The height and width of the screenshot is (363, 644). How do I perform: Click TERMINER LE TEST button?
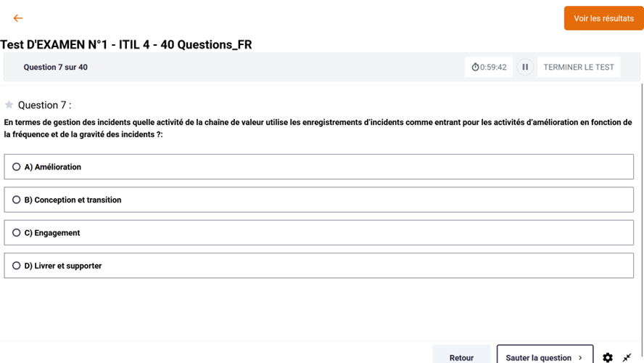click(578, 67)
